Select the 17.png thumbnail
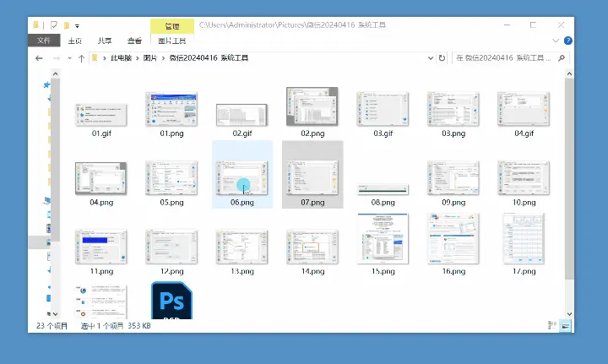This screenshot has height=364, width=608. click(524, 238)
